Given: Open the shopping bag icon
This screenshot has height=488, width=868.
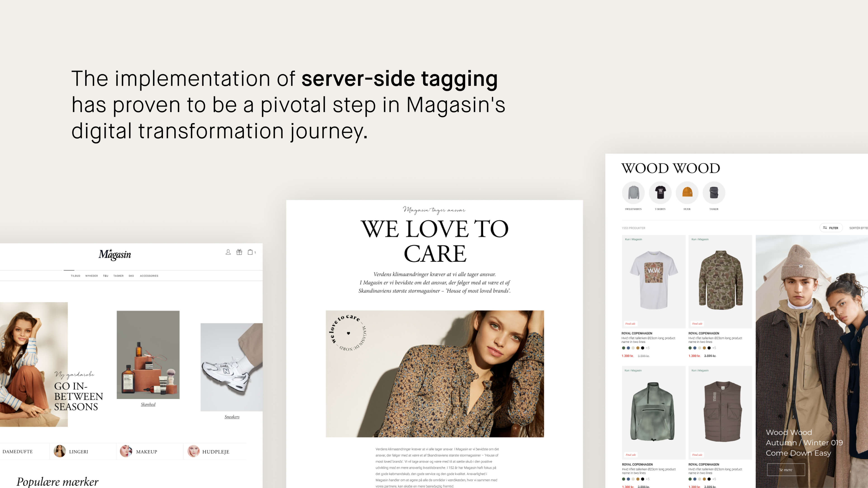Looking at the screenshot, I should pyautogui.click(x=250, y=252).
